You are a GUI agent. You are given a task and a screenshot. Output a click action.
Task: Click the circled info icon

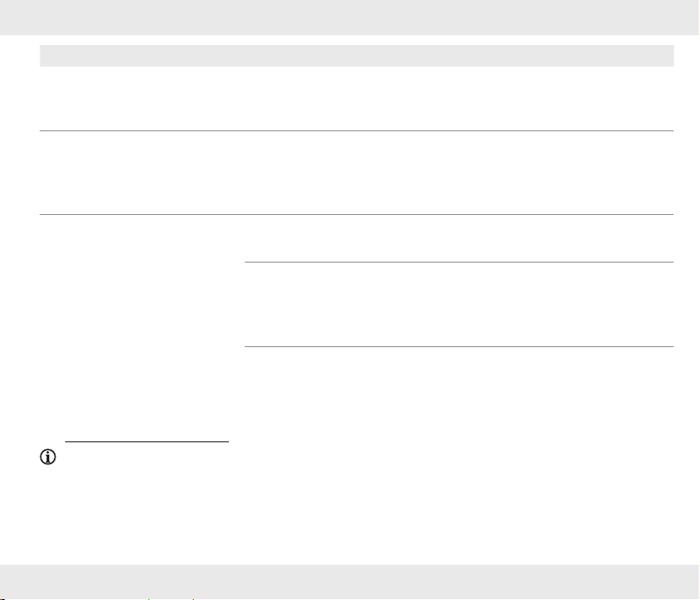point(48,456)
